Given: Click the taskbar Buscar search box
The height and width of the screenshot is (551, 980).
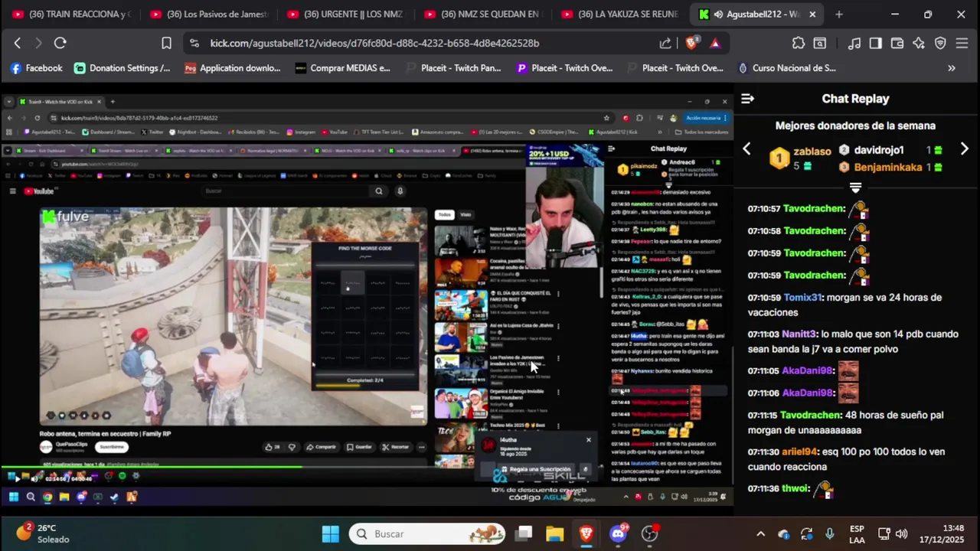Looking at the screenshot, I should tap(427, 533).
